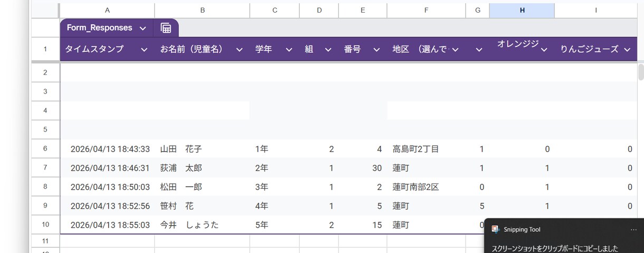
Task: Open the オレンジジ column dropdown arrow
Action: point(544,50)
